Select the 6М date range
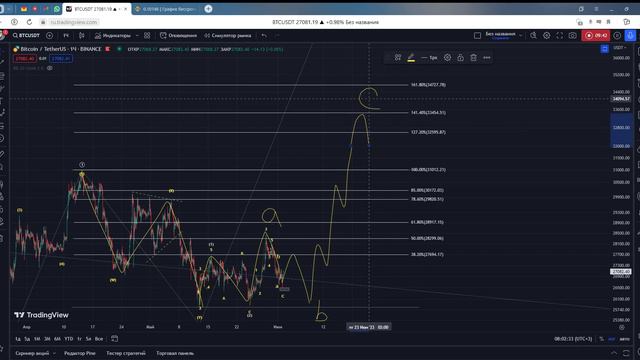Viewport: 640px width, 360px height. 58,339
